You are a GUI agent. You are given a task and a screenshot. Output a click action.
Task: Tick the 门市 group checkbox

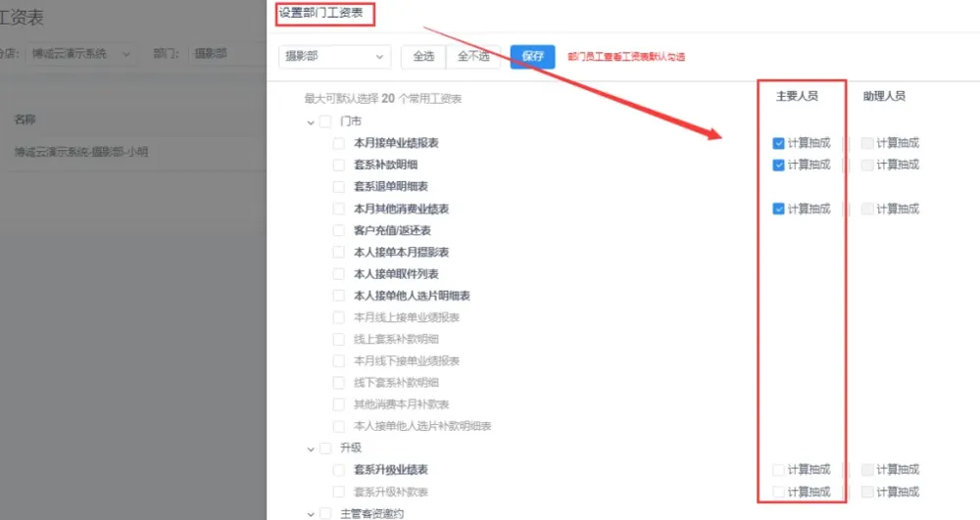click(x=325, y=121)
